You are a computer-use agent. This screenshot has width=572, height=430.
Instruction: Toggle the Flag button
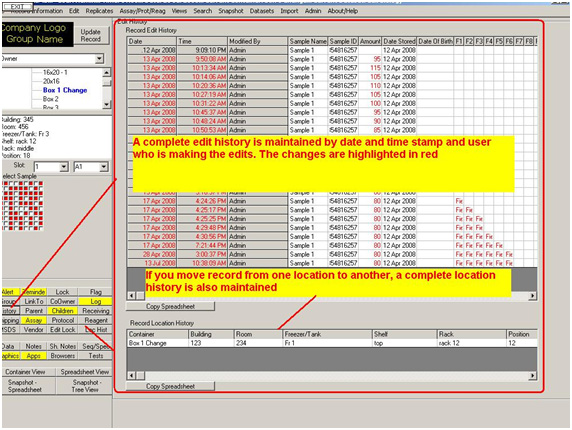96,292
